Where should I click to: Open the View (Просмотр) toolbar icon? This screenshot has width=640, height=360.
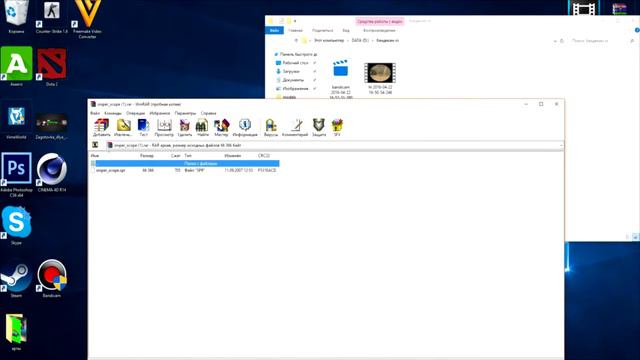point(164,127)
